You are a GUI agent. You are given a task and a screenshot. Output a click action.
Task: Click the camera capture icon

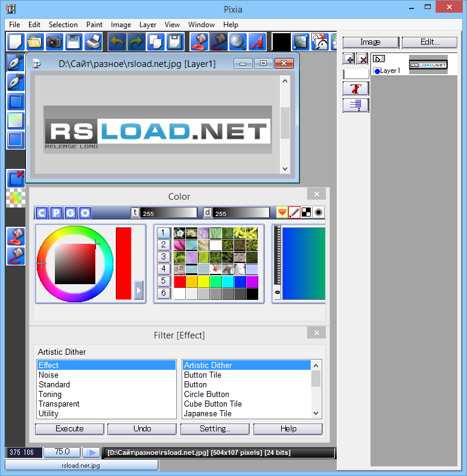click(x=54, y=42)
